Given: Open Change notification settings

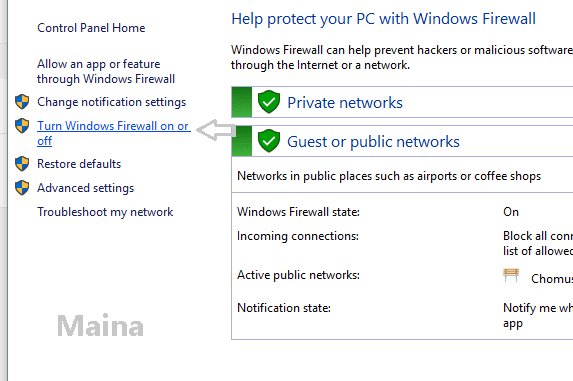Looking at the screenshot, I should click(x=111, y=102).
